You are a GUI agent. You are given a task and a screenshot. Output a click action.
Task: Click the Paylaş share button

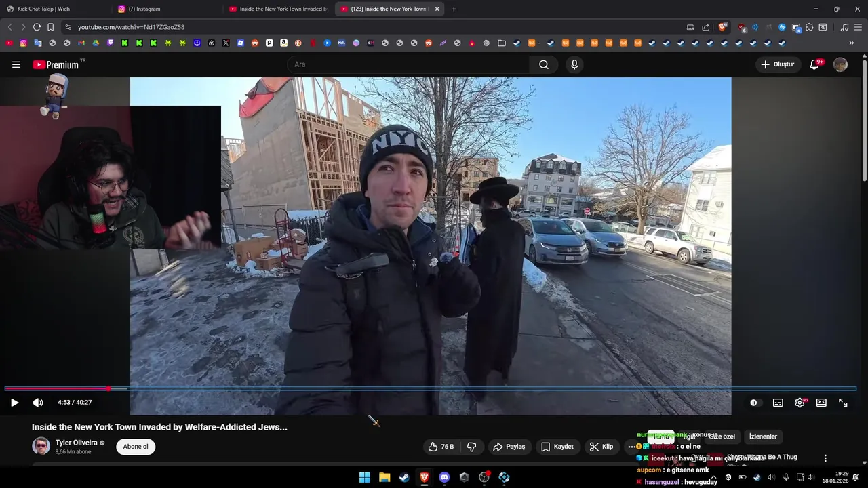click(509, 447)
